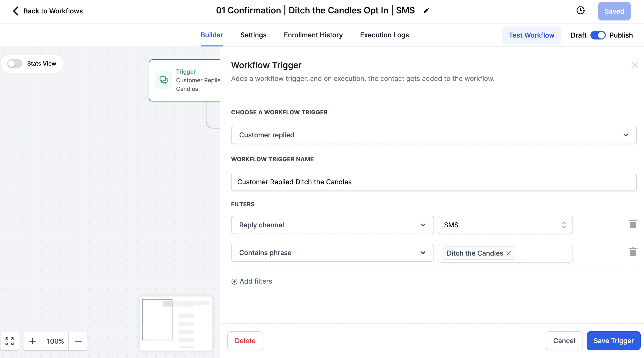Remove the Ditch the Candles phrase tag
This screenshot has height=358, width=644.
tap(509, 253)
